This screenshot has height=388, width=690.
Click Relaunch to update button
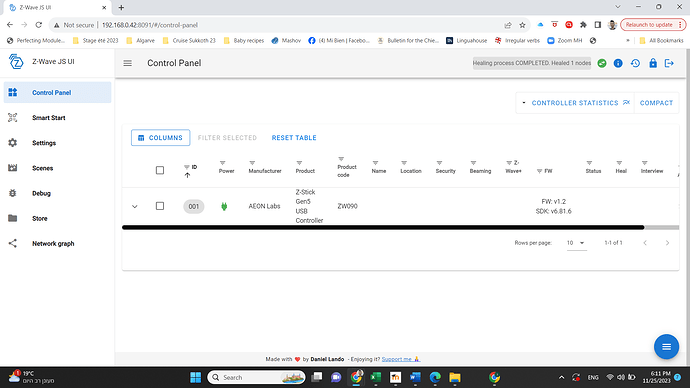[653, 25]
